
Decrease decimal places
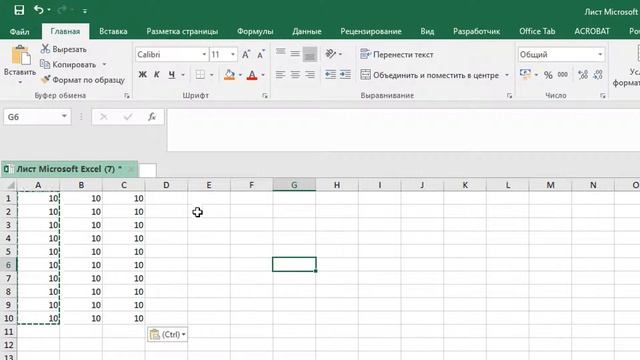(598, 75)
